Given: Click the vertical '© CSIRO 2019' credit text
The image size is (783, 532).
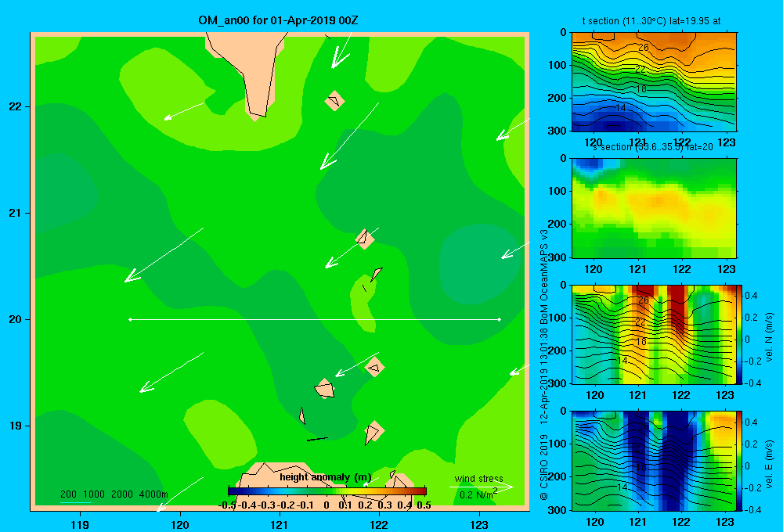Looking at the screenshot, I should tap(544, 467).
